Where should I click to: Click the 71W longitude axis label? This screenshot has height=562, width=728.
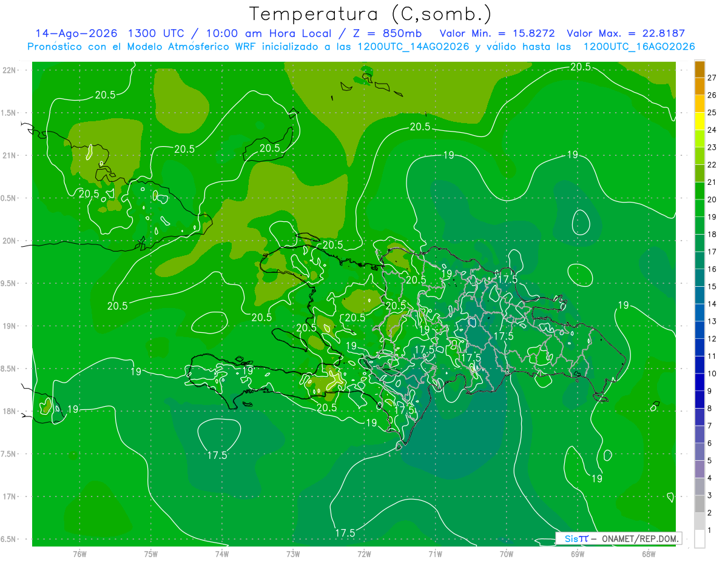(x=435, y=554)
